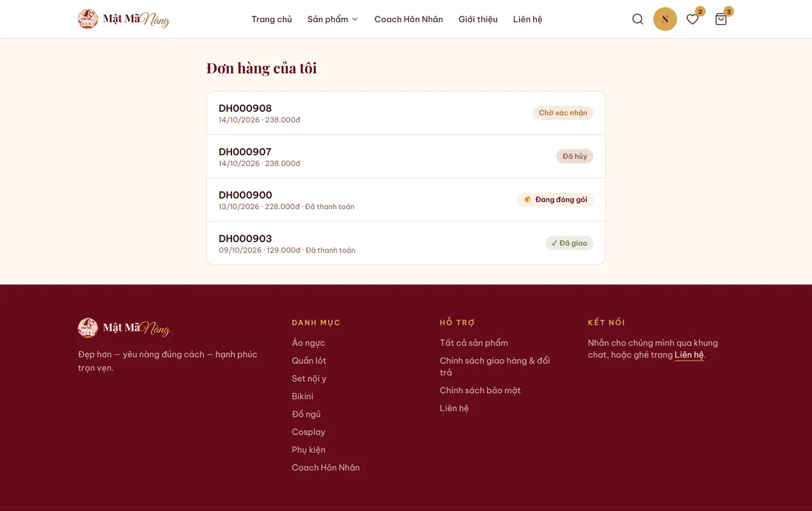Screen dimensions: 812x511
Task: Click the Đang đóng gói status badge
Action: click(555, 200)
